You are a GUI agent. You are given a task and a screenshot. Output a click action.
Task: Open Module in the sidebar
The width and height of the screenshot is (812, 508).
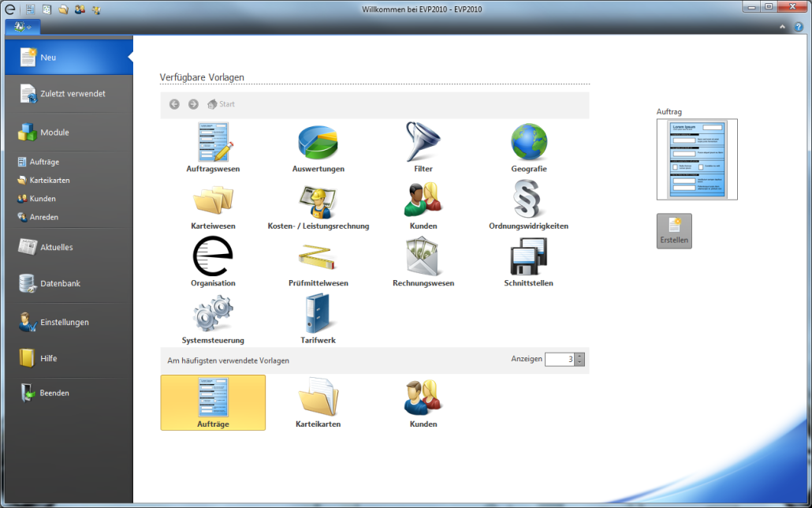[69, 133]
